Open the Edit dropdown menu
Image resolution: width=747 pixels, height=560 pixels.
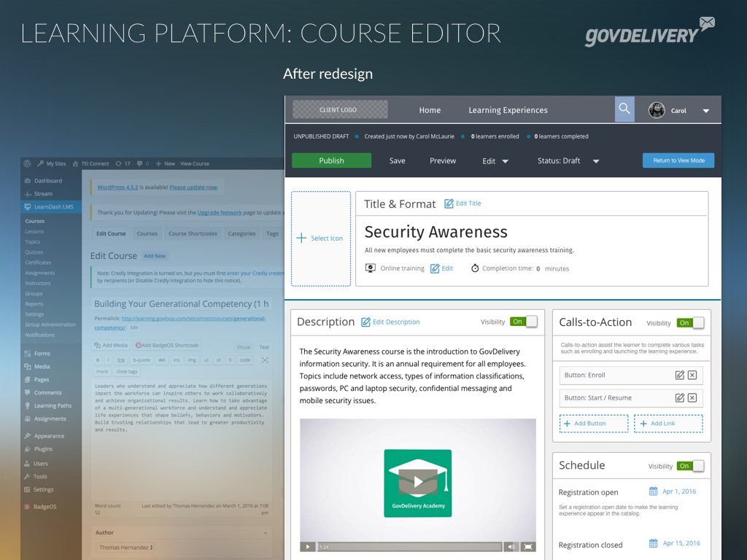coord(495,161)
